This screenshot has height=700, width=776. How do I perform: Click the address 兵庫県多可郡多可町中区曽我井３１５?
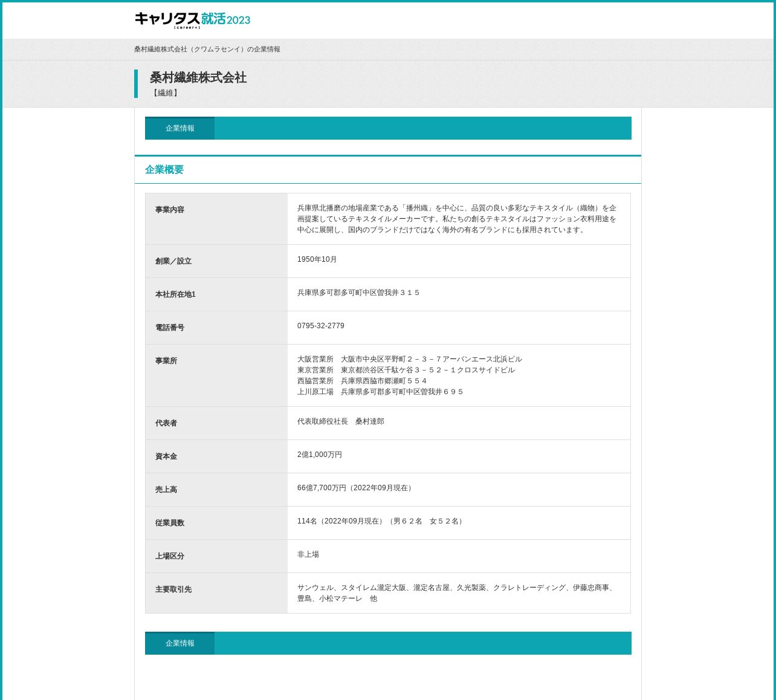(359, 293)
